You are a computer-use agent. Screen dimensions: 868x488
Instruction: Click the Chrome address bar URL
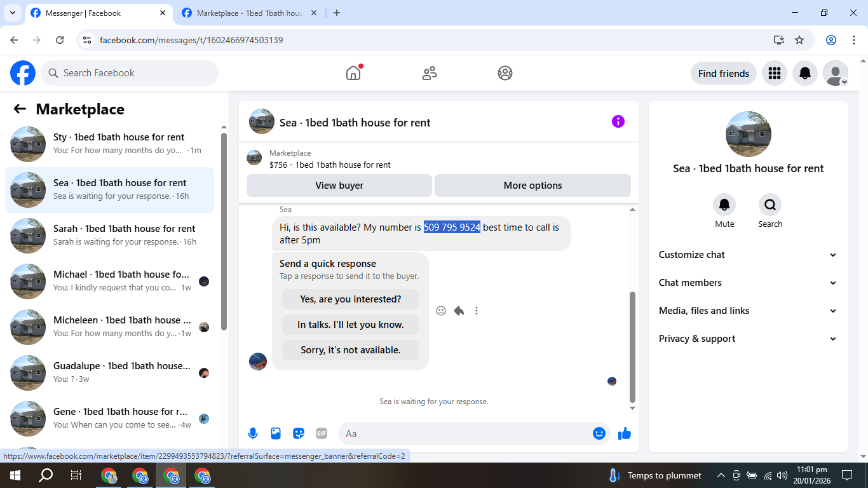(x=191, y=40)
